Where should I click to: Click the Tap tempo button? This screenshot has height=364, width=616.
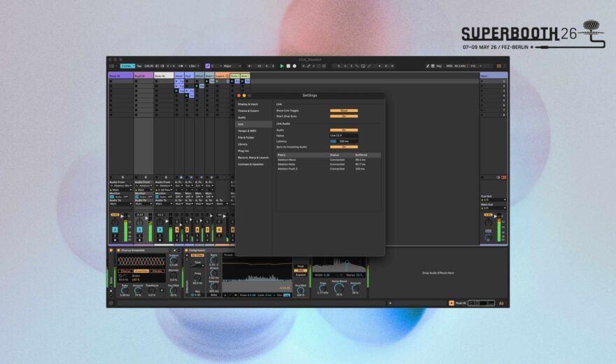click(139, 66)
